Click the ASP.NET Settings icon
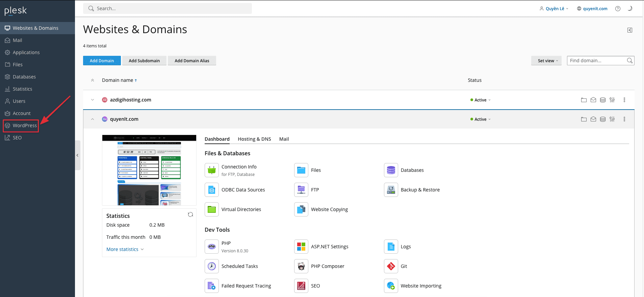 tap(301, 247)
